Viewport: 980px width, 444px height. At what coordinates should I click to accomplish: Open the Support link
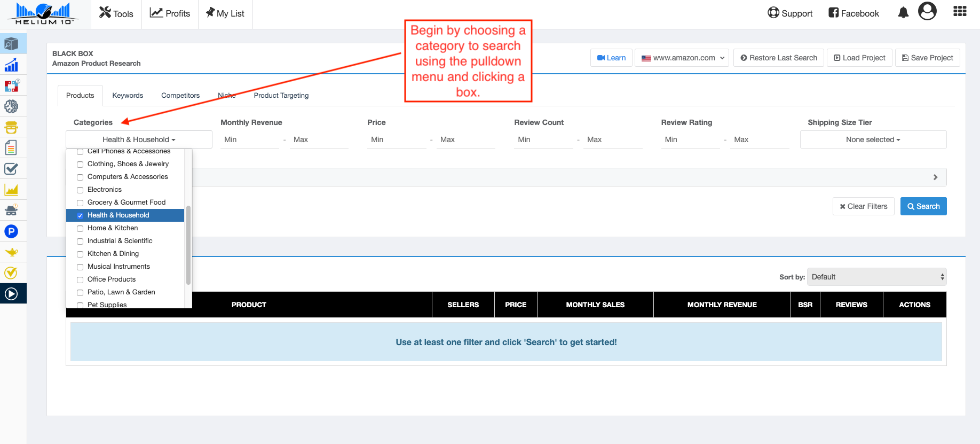pyautogui.click(x=790, y=13)
